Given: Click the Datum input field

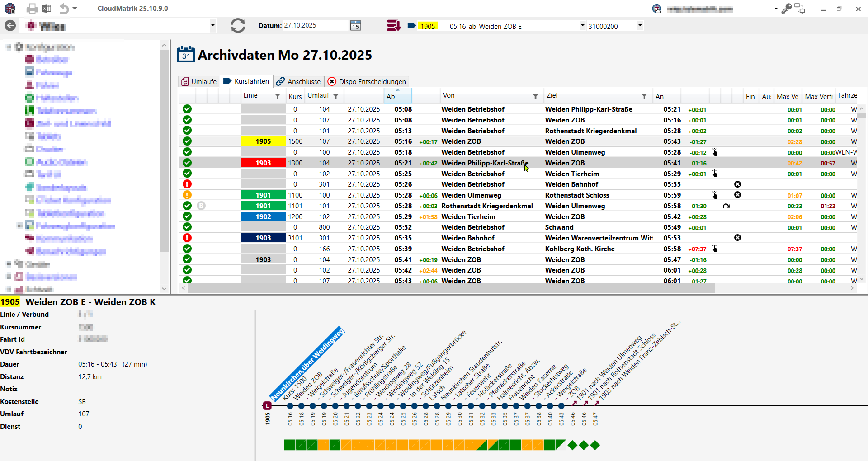Looking at the screenshot, I should 314,26.
